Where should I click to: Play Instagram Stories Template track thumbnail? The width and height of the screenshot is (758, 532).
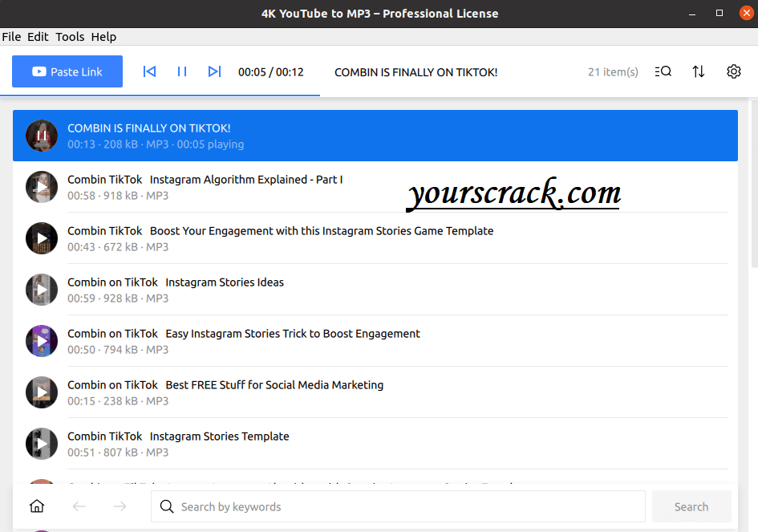click(42, 444)
